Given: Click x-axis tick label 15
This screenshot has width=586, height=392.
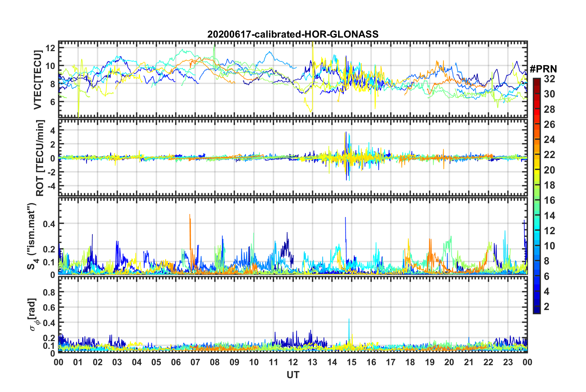Looking at the screenshot, I should tap(352, 362).
